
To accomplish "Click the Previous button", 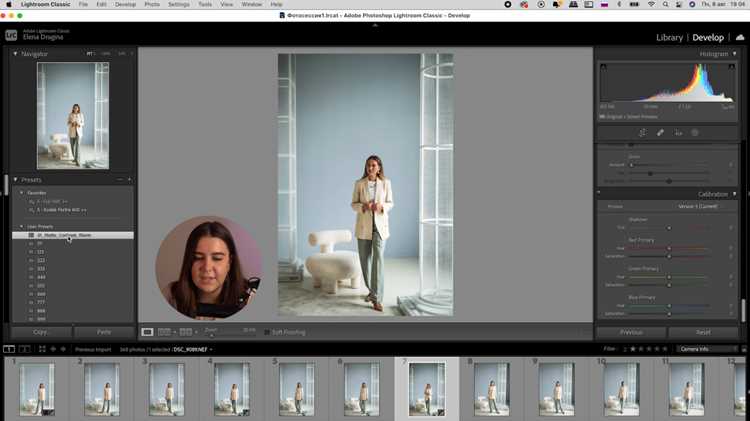I will [631, 332].
